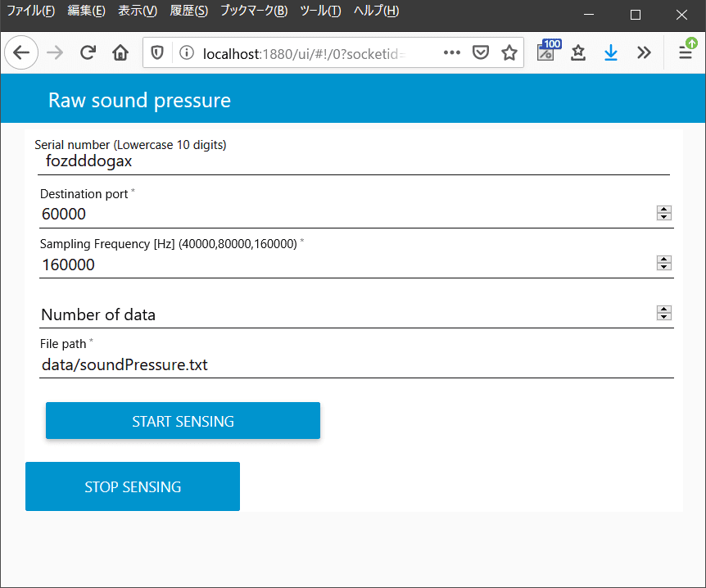Increase the Number of data value
The width and height of the screenshot is (706, 588).
tap(664, 309)
